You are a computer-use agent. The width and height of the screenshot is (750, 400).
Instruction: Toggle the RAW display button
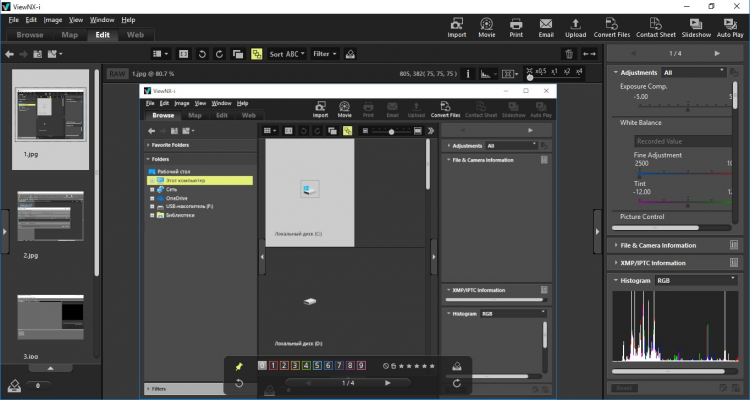coord(117,73)
